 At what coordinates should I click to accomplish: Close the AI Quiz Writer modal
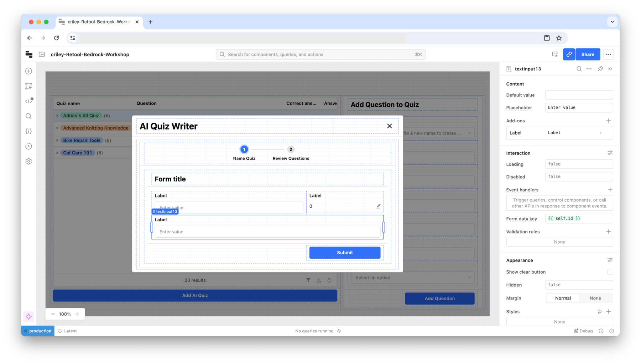pyautogui.click(x=390, y=126)
